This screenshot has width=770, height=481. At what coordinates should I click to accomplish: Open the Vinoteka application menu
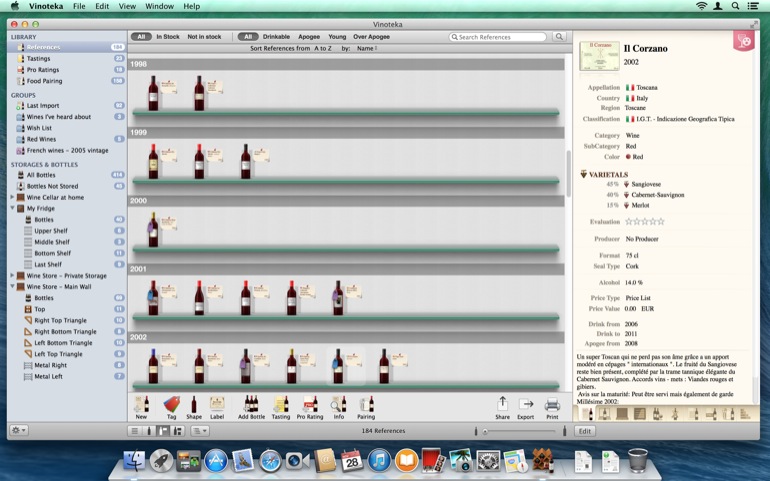coord(46,6)
